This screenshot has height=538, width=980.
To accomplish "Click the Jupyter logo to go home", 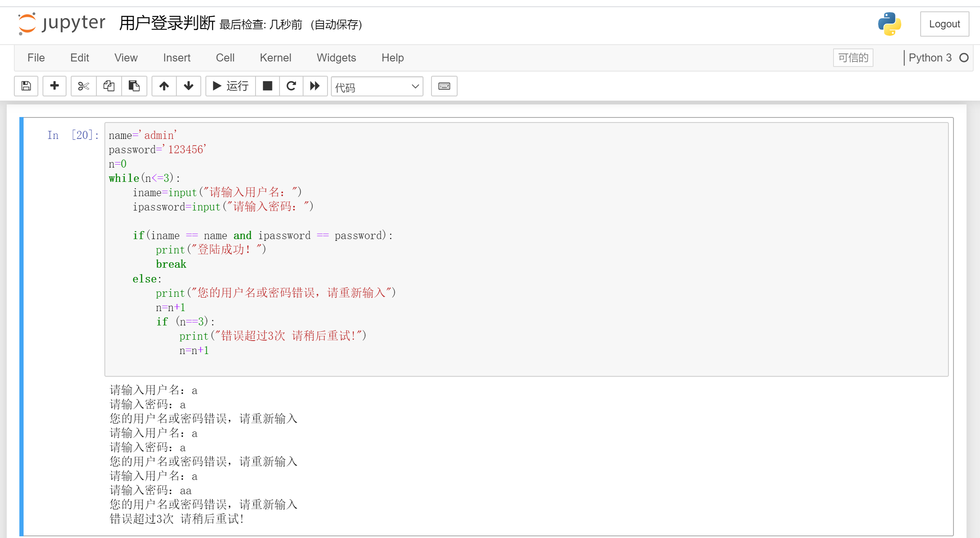I will pyautogui.click(x=62, y=23).
